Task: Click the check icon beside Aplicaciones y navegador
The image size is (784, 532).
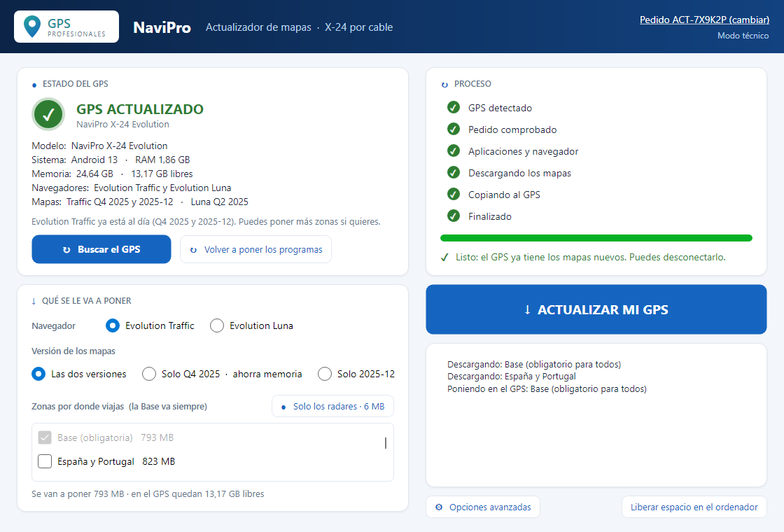Action: [x=454, y=151]
